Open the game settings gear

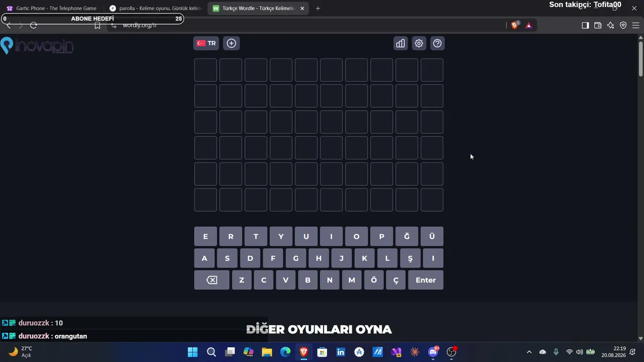pyautogui.click(x=419, y=43)
